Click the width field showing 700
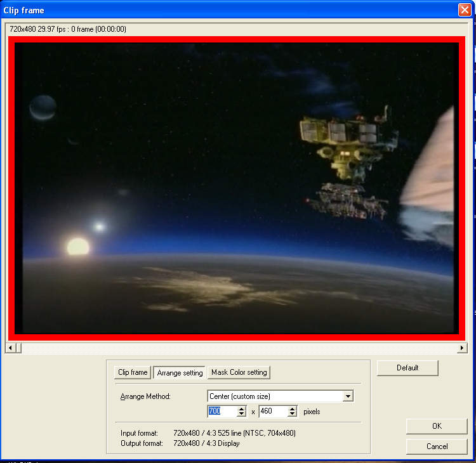 [222, 411]
